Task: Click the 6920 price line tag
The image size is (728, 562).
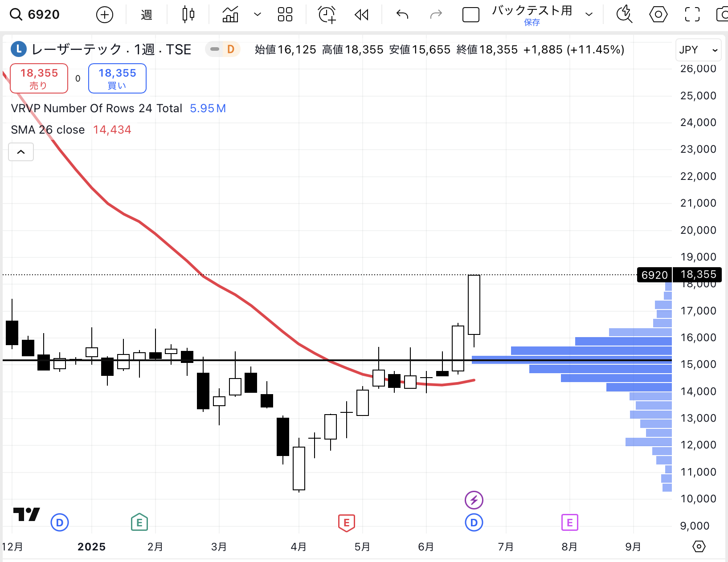Action: pyautogui.click(x=654, y=275)
